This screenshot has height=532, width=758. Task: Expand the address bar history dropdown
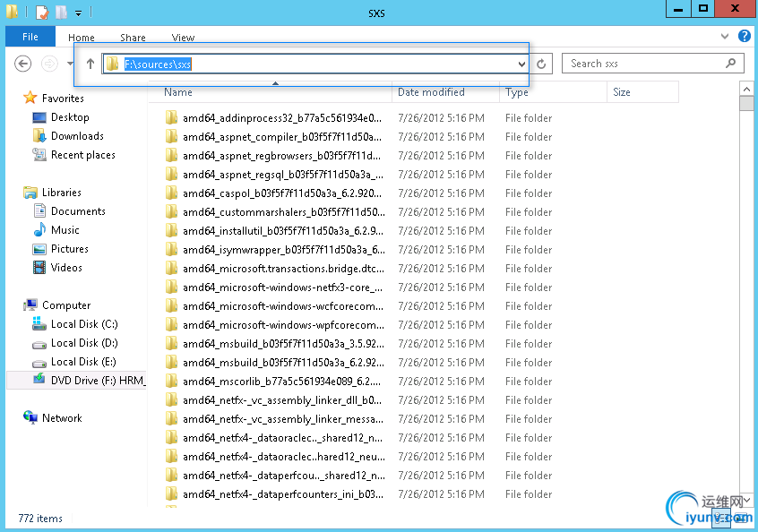pyautogui.click(x=521, y=64)
